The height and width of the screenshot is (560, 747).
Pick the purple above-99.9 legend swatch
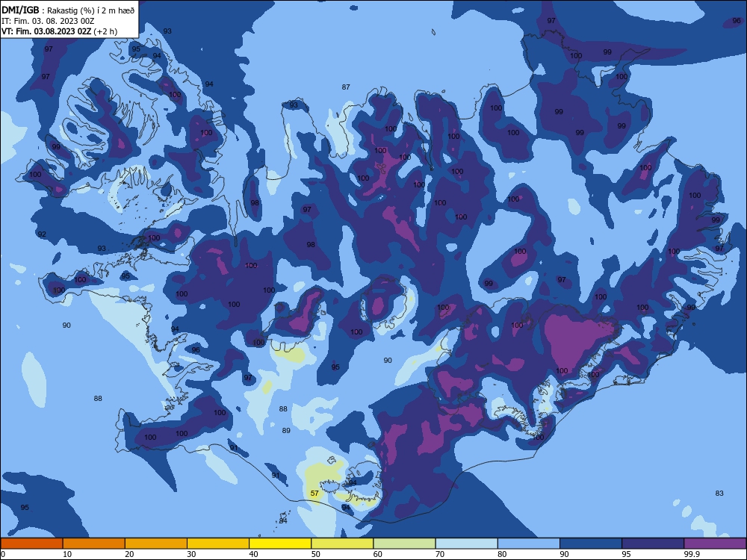(x=715, y=544)
